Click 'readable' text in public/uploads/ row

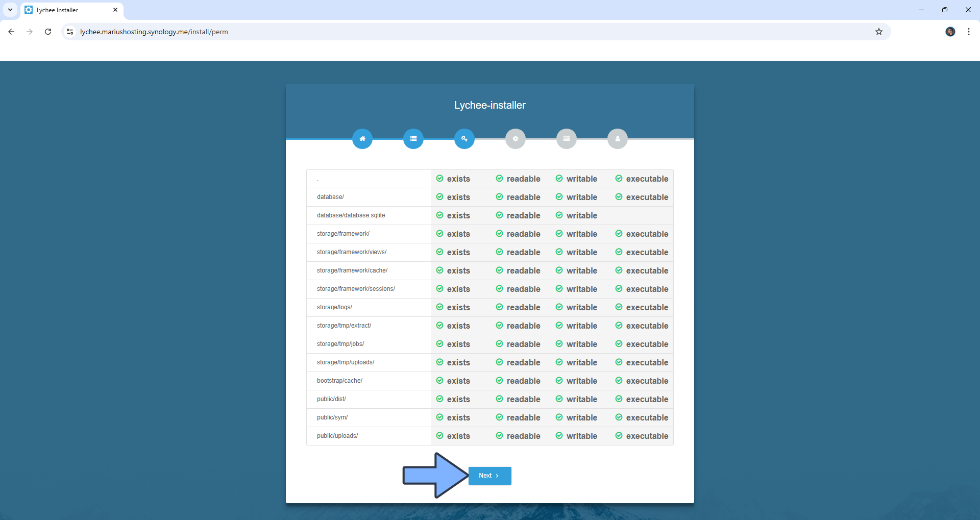[x=523, y=436]
